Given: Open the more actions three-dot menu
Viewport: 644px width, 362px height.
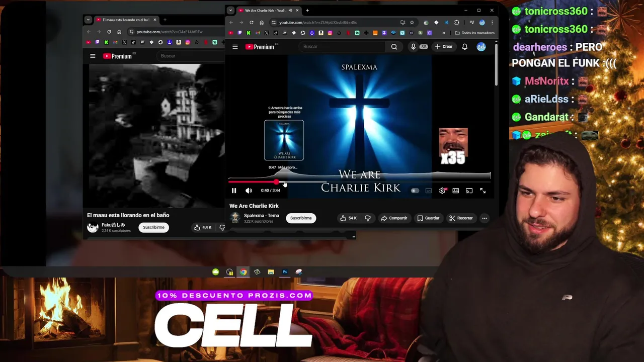Looking at the screenshot, I should pyautogui.click(x=485, y=218).
